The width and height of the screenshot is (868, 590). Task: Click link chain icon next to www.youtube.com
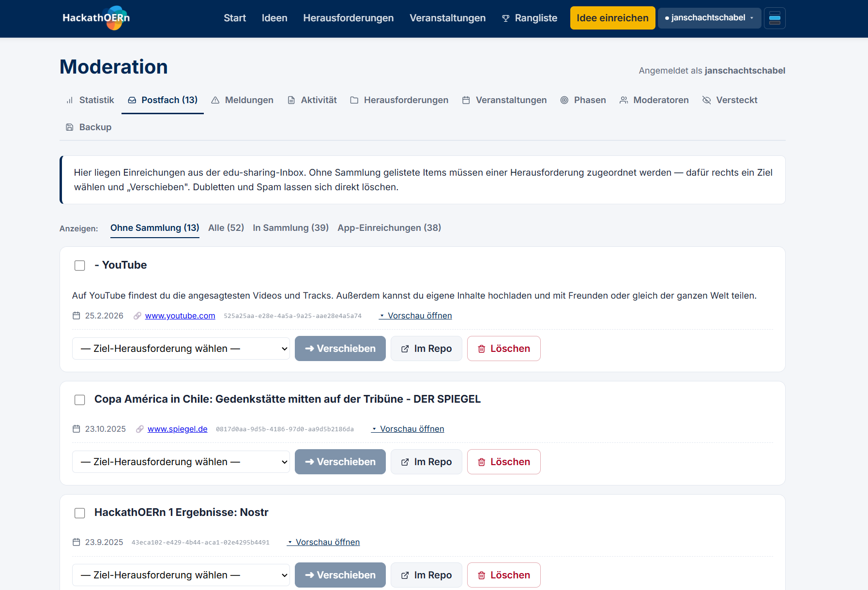[x=137, y=316]
